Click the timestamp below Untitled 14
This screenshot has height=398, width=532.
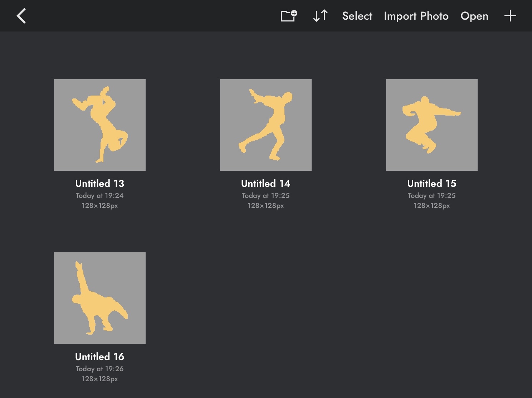point(266,196)
